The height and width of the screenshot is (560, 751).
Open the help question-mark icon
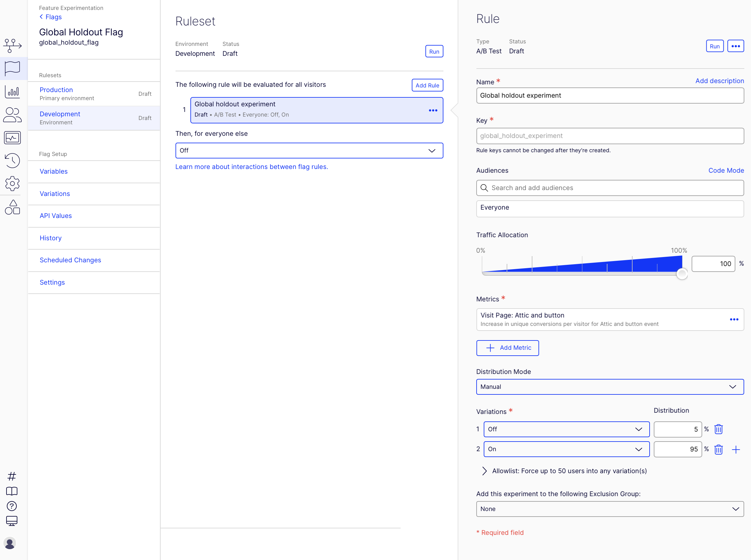(12, 506)
